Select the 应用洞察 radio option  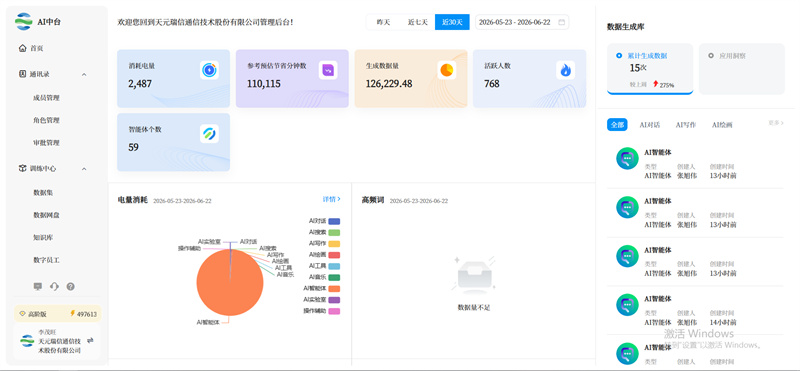[711, 55]
